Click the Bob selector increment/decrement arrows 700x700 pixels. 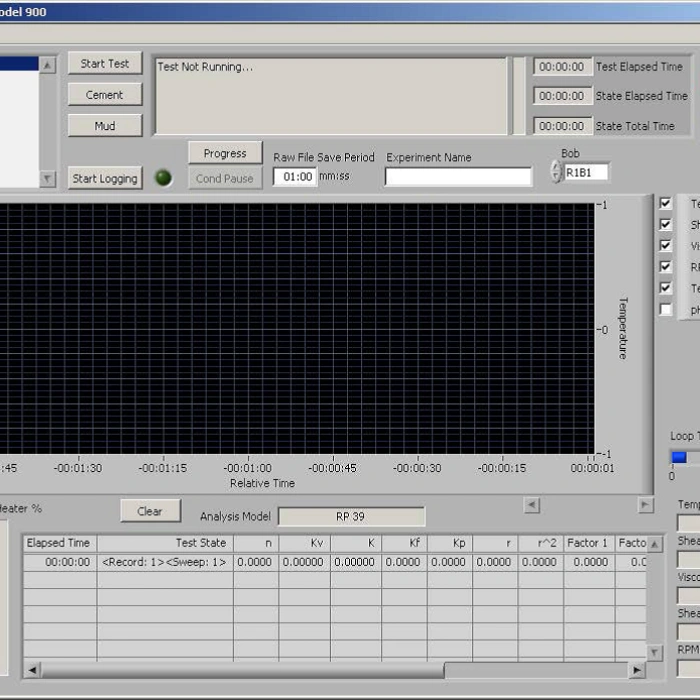(555, 172)
